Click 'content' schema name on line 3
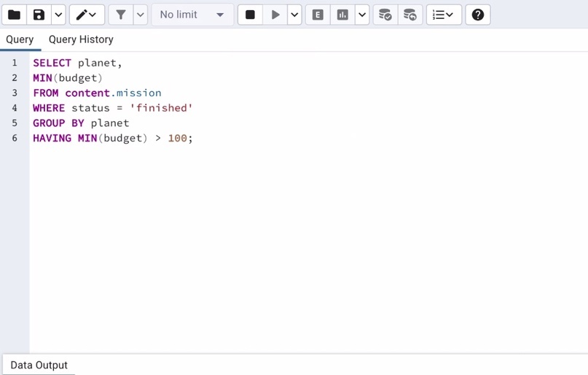This screenshot has height=375, width=588. [x=87, y=93]
